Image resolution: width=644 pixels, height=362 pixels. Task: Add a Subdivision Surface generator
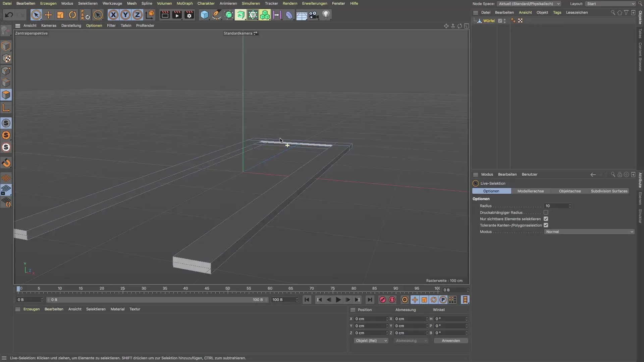tap(229, 15)
